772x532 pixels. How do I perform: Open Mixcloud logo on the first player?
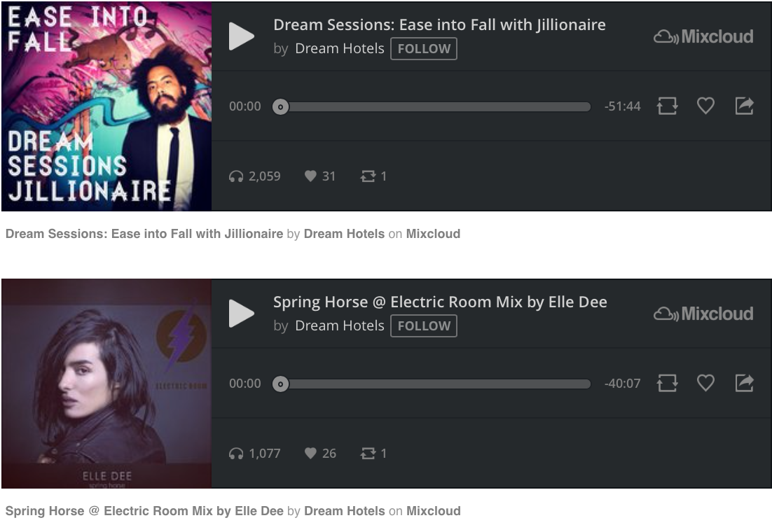703,36
